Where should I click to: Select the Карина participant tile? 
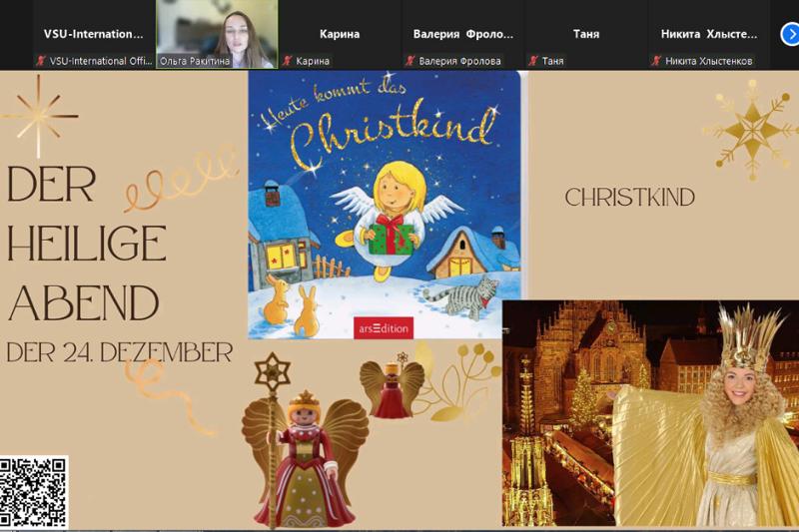[x=340, y=34]
